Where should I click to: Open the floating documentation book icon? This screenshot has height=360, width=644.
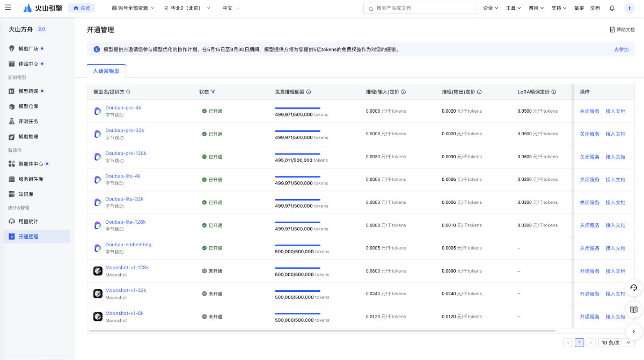pyautogui.click(x=633, y=310)
